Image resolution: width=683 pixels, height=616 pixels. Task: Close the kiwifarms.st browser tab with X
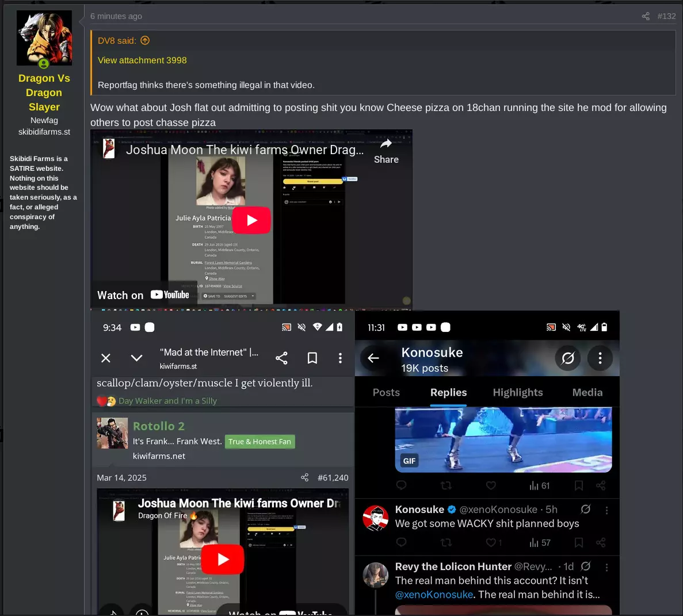click(106, 358)
